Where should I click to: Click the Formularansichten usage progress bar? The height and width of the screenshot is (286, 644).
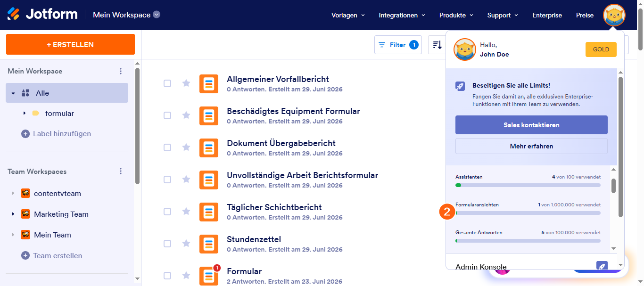(528, 213)
